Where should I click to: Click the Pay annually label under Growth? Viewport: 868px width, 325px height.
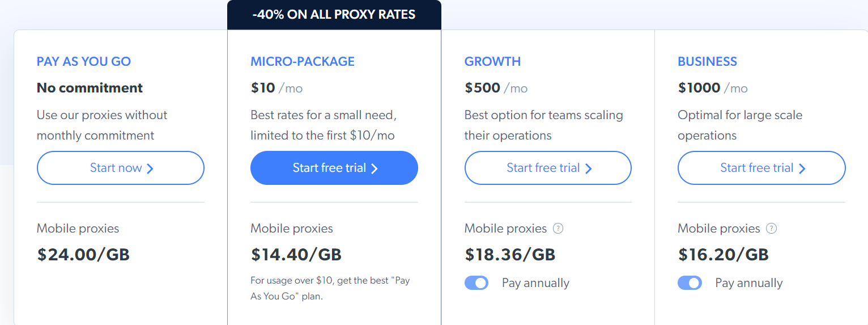tap(535, 283)
